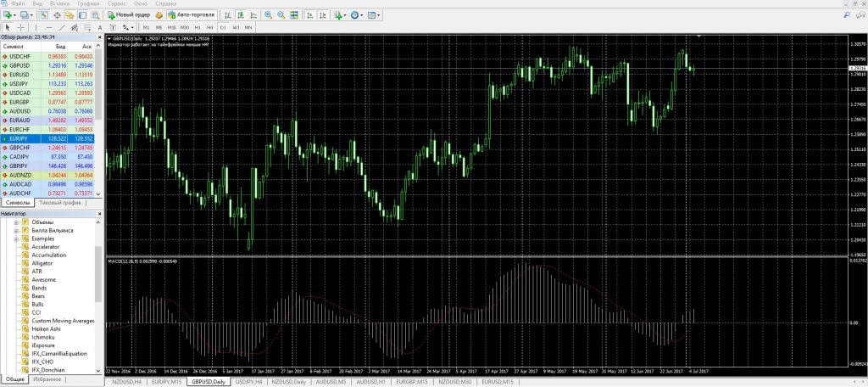Open the AUDUSD,H1 chart tab

[371, 382]
